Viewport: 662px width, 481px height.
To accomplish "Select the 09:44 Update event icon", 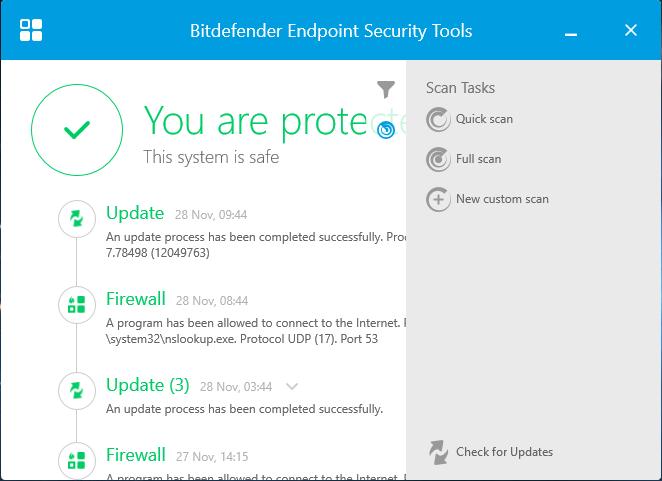I will pos(77,219).
